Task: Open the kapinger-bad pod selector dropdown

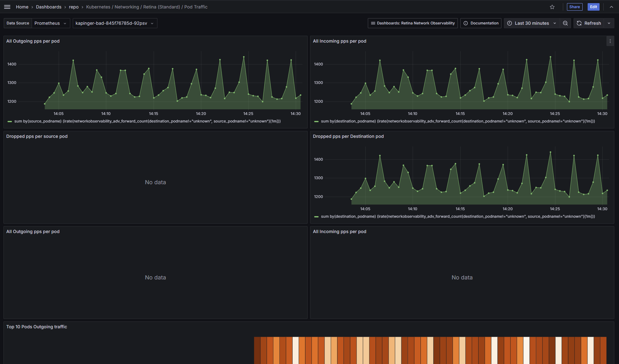Action: click(x=115, y=23)
